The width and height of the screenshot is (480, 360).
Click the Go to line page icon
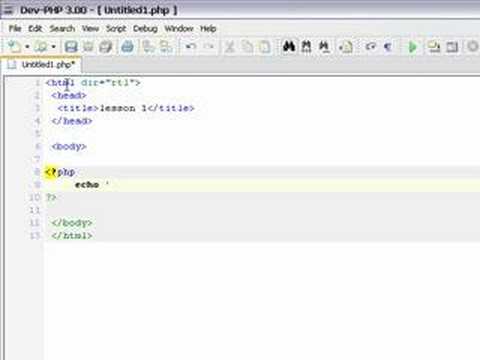(x=346, y=47)
